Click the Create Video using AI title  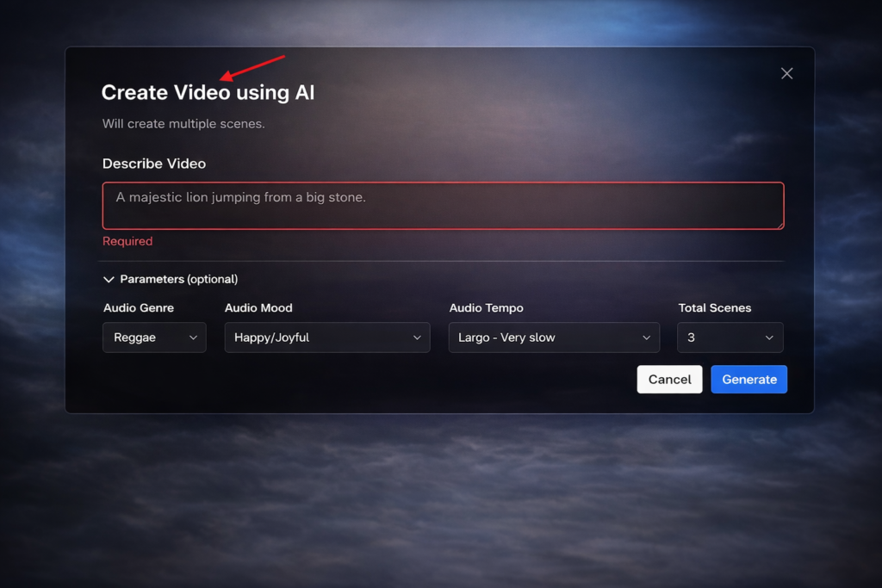click(x=208, y=92)
